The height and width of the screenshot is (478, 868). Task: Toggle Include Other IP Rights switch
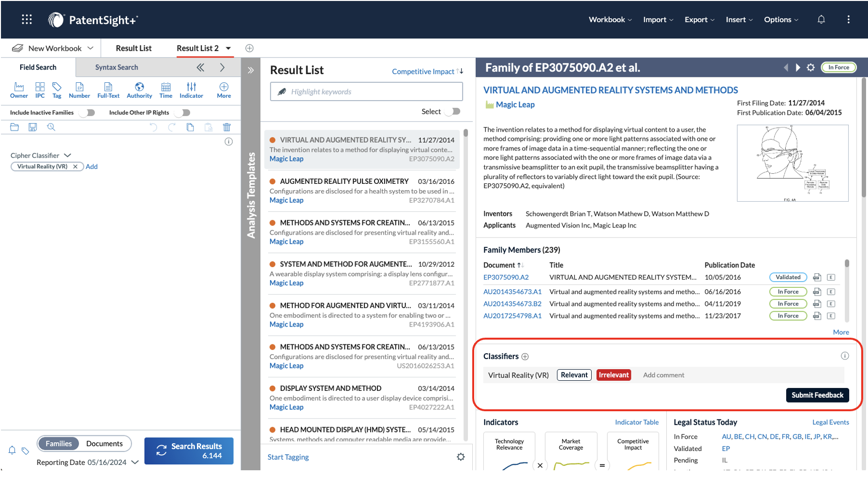183,113
